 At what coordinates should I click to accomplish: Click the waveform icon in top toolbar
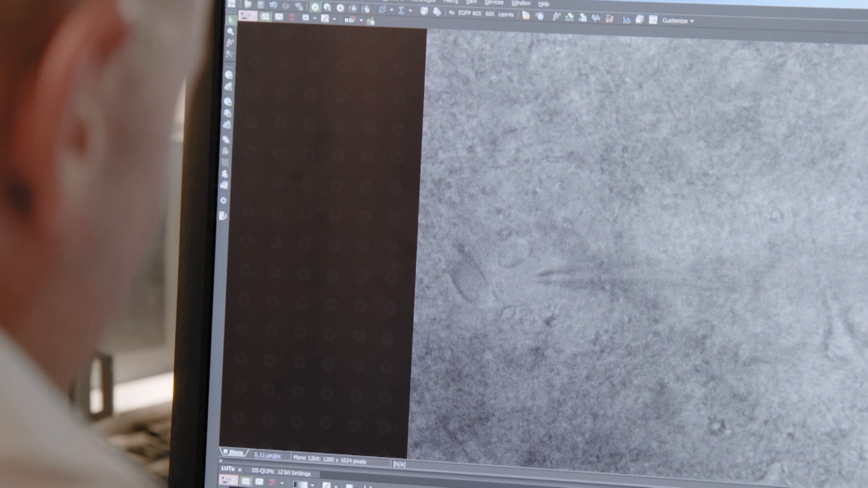[x=596, y=18]
